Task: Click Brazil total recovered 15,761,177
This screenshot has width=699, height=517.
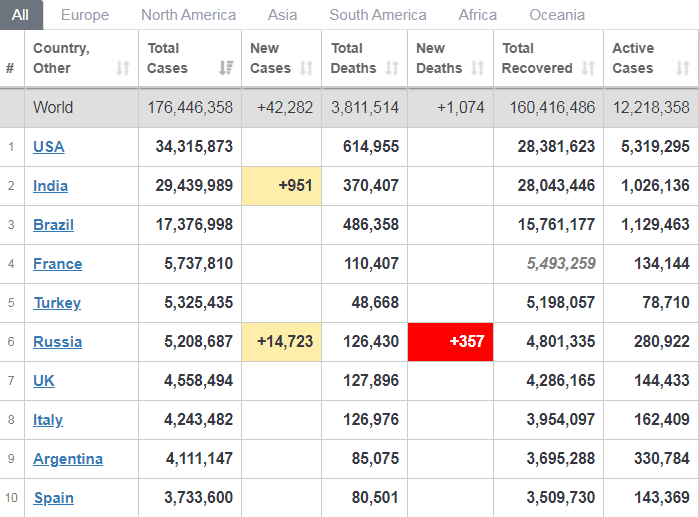Action: pyautogui.click(x=556, y=225)
